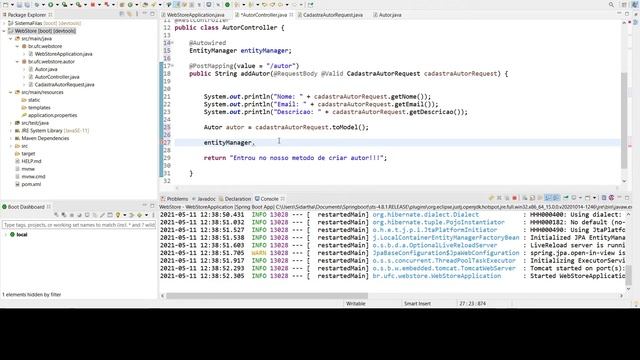The height and width of the screenshot is (360, 640).
Task: Click the Boot Dashboard tag filter field
Action: [79, 225]
